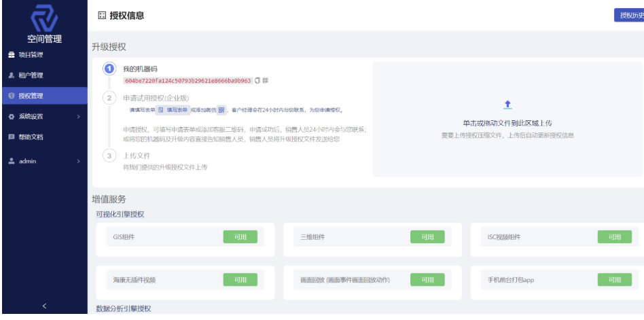Click the step 1 circle marker
This screenshot has width=644, height=320.
tap(109, 69)
